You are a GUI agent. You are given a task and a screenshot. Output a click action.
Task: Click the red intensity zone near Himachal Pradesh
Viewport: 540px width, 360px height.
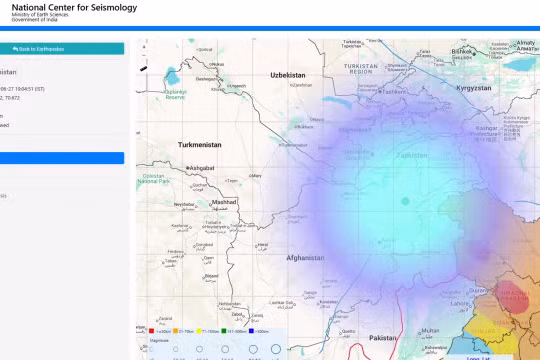coord(513,297)
